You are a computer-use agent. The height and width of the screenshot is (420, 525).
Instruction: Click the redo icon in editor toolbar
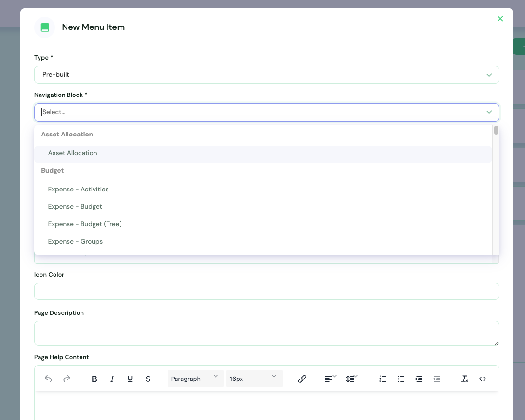(67, 379)
